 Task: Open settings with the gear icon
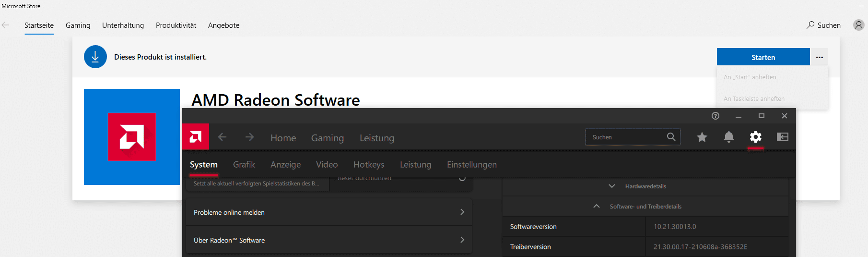pos(755,137)
